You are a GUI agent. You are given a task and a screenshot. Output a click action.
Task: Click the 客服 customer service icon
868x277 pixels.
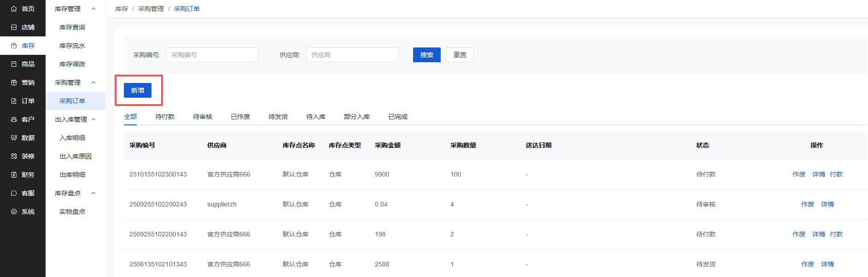(14, 193)
